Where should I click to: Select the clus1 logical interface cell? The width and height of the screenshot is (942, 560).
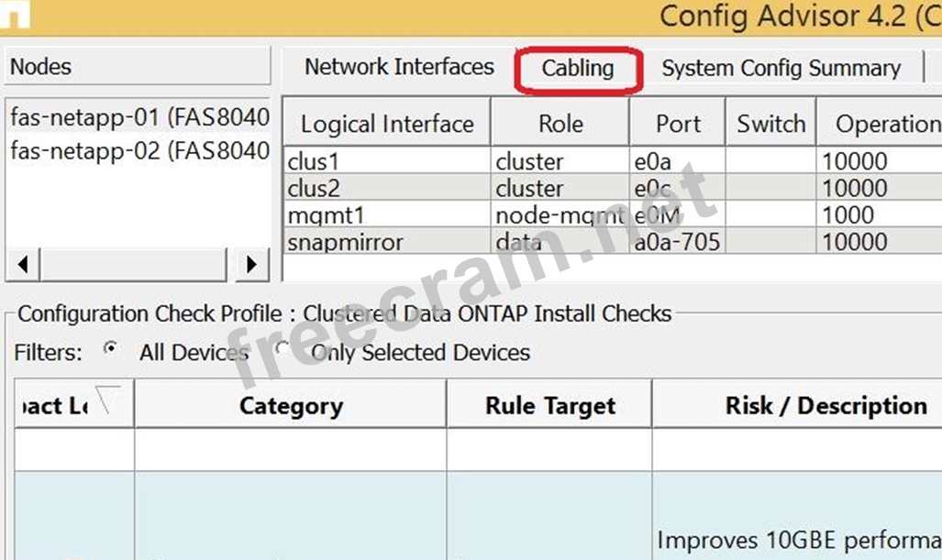tap(387, 161)
